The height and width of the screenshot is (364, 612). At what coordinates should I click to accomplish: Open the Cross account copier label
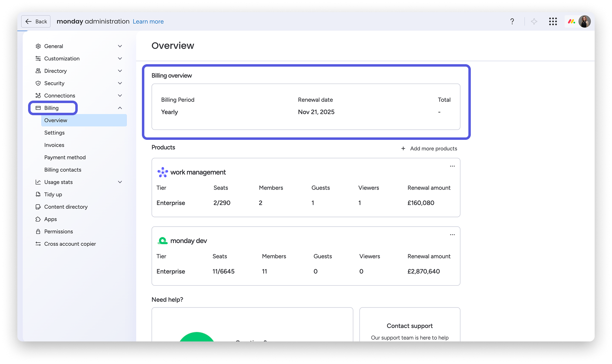click(x=70, y=244)
